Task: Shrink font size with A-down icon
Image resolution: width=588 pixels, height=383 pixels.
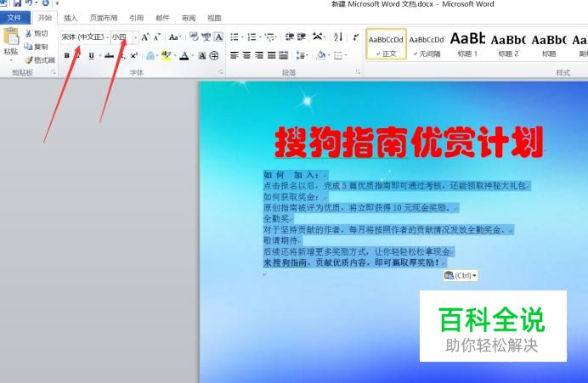Action: 156,37
